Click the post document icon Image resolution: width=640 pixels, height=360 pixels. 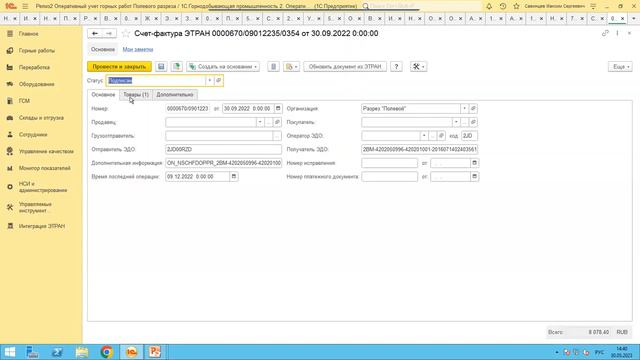pyautogui.click(x=177, y=67)
